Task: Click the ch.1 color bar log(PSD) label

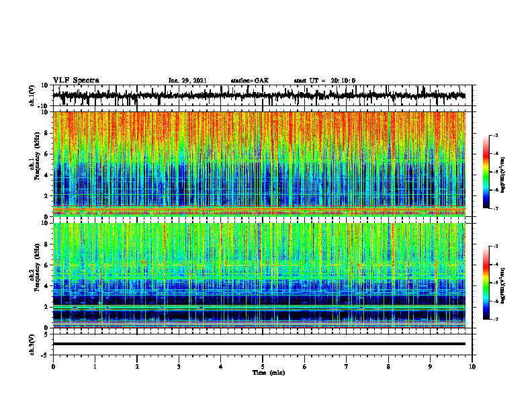Action: (502, 175)
